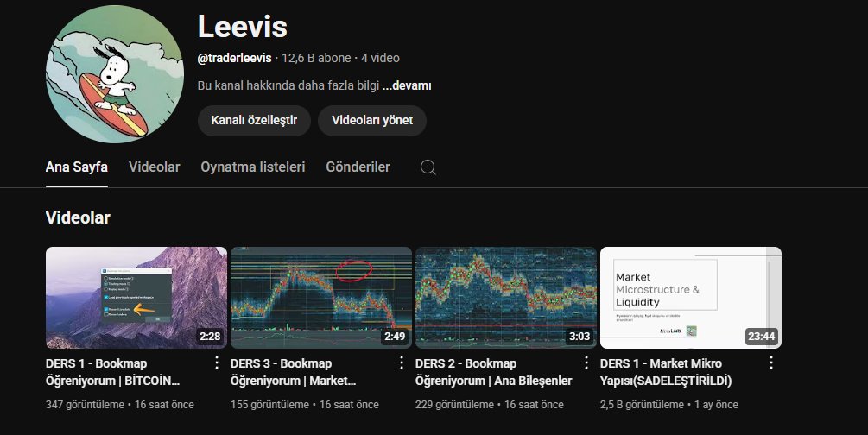This screenshot has height=435, width=868.
Task: Play the 2:49 heatmap thumbnail video
Action: point(321,298)
